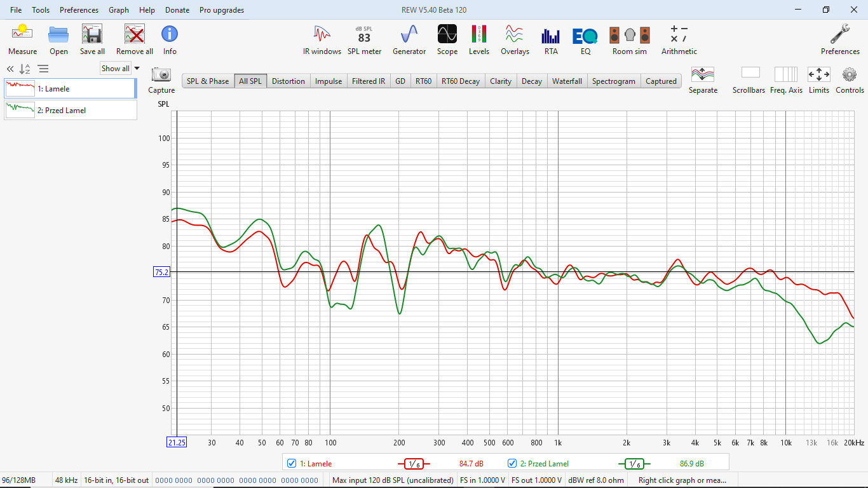Select the 2: Przed Lamel measurement thumbnail

point(70,110)
